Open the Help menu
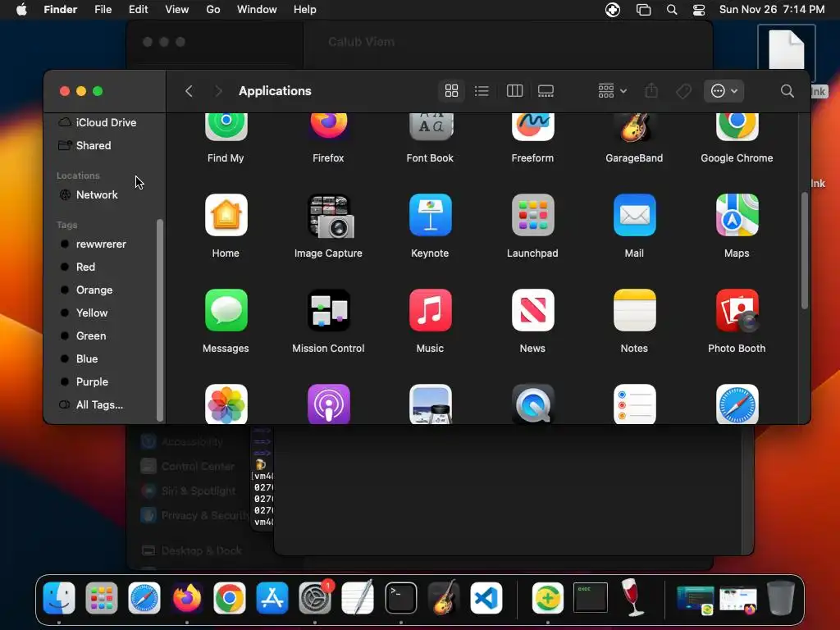 pyautogui.click(x=305, y=10)
